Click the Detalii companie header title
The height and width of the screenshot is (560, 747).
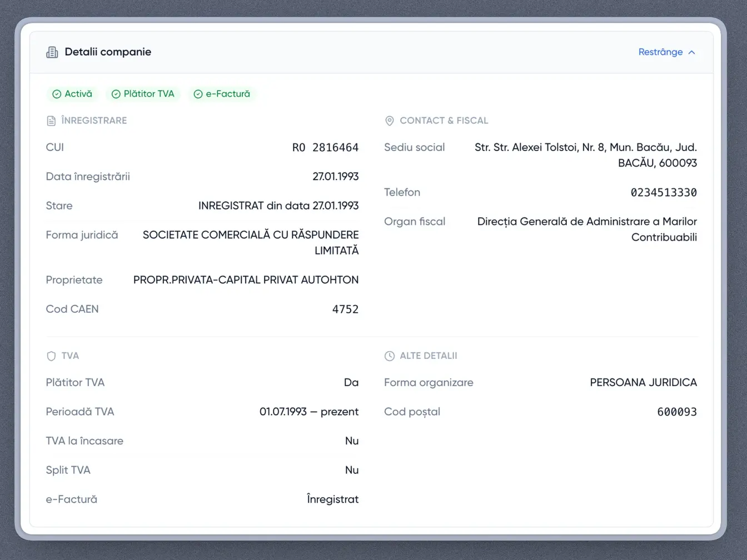tap(108, 52)
